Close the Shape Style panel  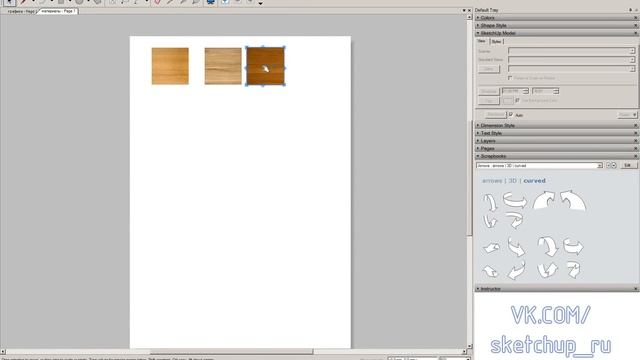636,25
